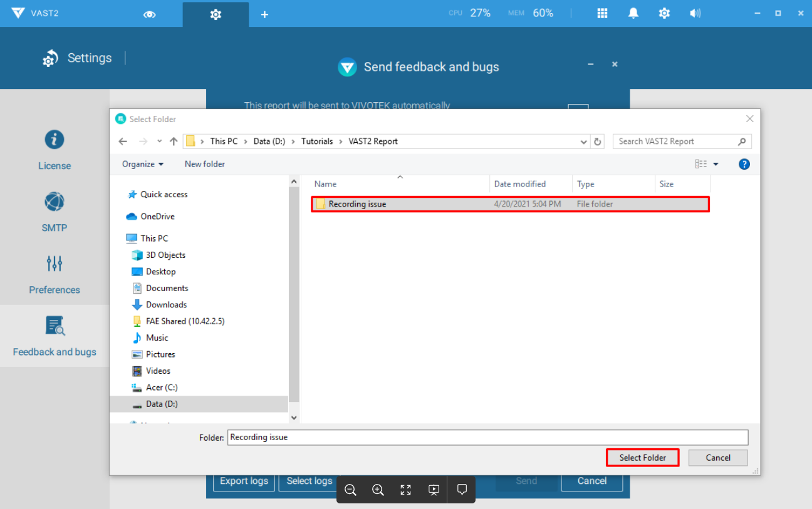The width and height of the screenshot is (812, 509).
Task: Open the Organize menu
Action: [x=143, y=164]
